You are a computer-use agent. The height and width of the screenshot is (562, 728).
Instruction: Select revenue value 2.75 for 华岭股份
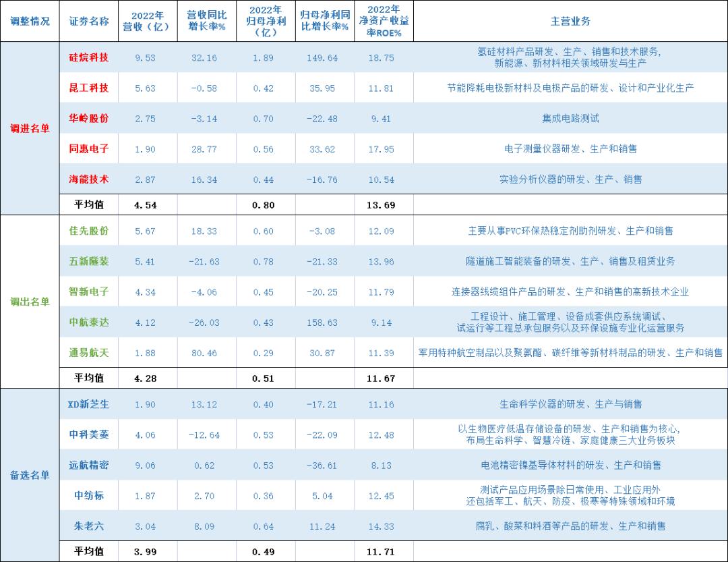145,119
